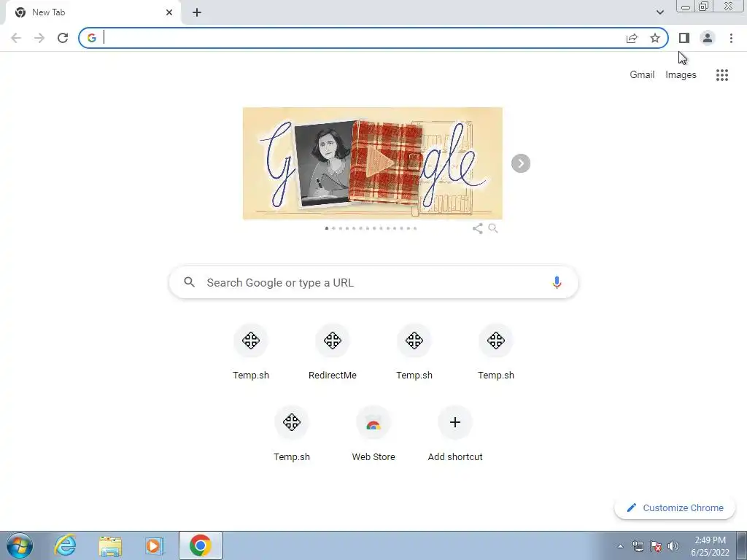Open the Images link
Viewport: 747px width, 560px height.
[x=681, y=75]
